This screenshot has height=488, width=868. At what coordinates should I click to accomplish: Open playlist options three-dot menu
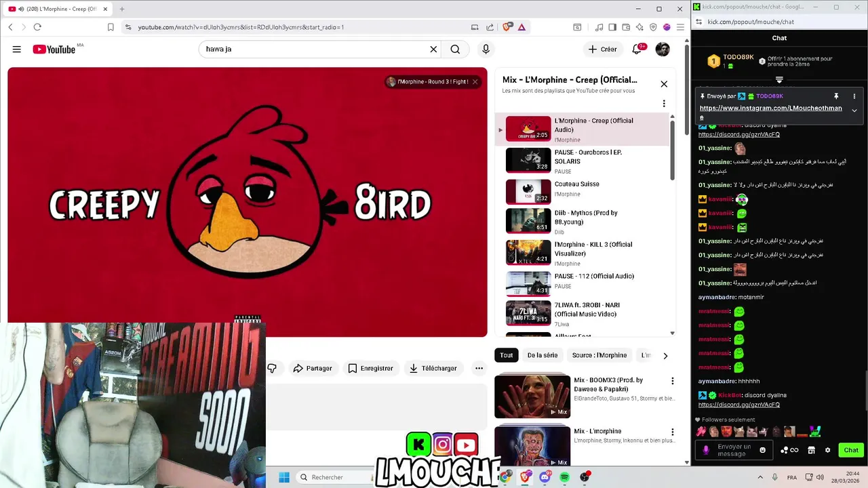coord(664,104)
